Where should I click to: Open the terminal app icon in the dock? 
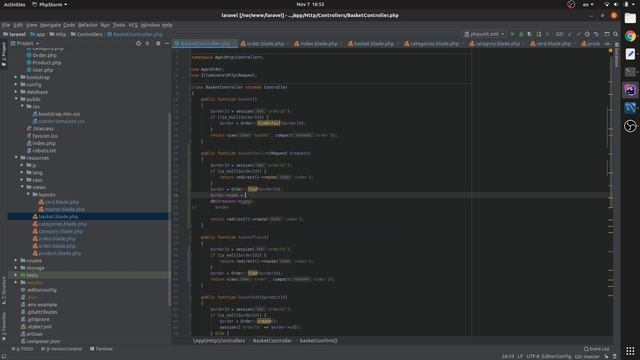(x=630, y=72)
